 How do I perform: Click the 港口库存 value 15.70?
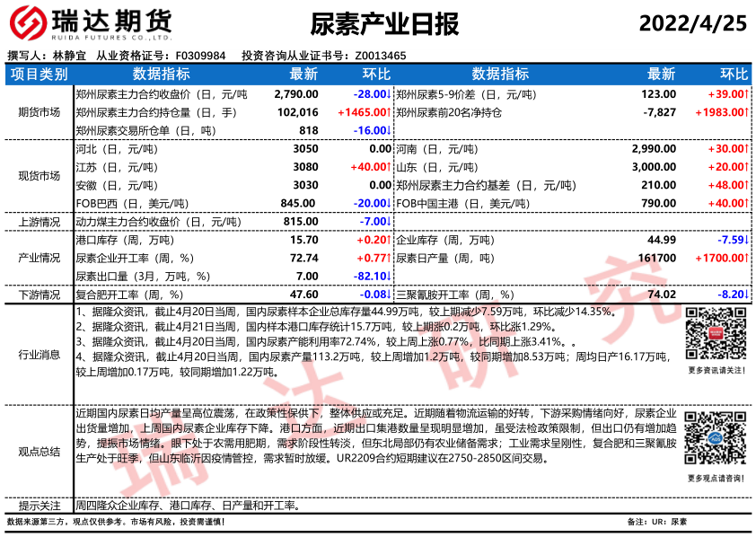pos(303,240)
